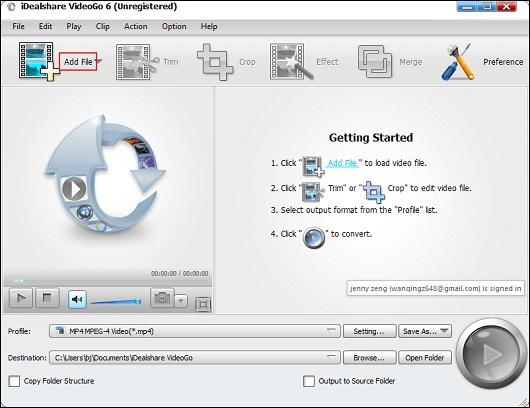The height and width of the screenshot is (408, 530).
Task: Click the Stop button in preview controls
Action: tap(47, 298)
